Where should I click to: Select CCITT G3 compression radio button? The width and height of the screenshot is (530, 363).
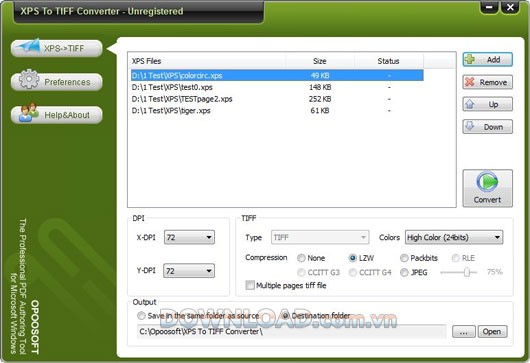(301, 272)
